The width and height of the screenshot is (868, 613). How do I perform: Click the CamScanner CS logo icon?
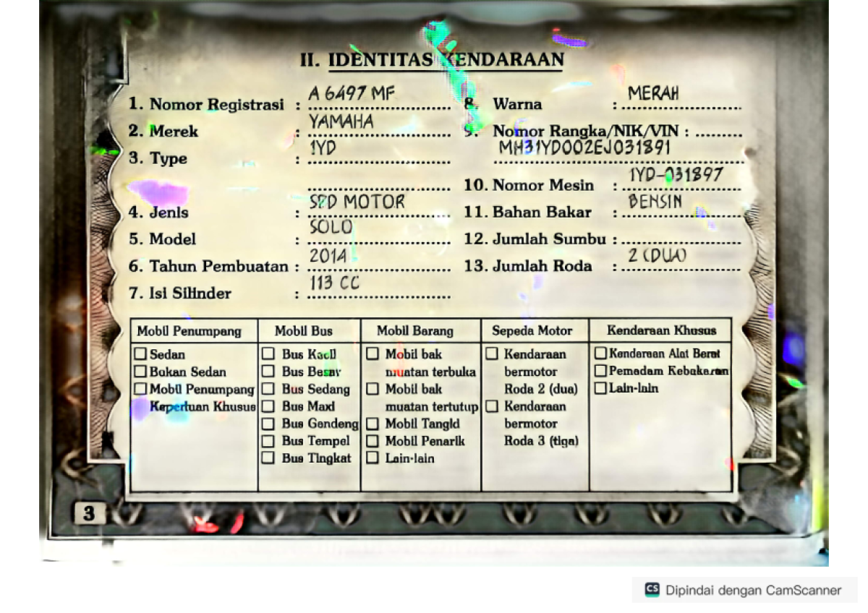pos(652,590)
